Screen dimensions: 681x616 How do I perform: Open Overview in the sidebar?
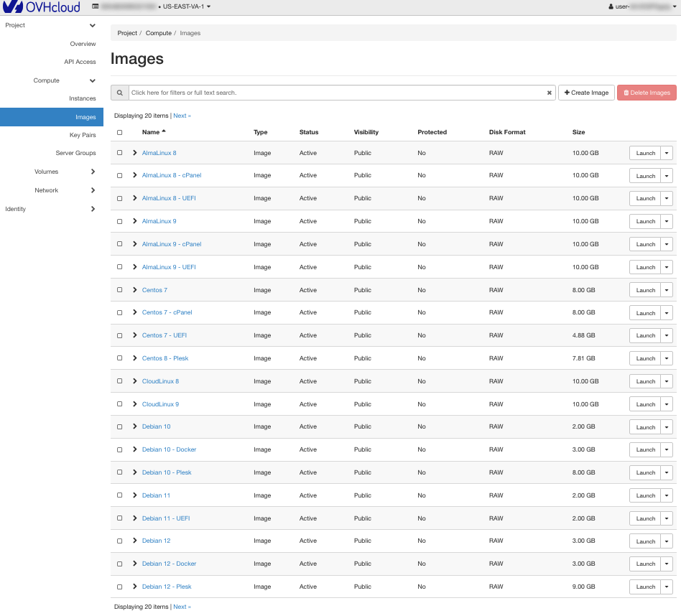click(x=83, y=44)
